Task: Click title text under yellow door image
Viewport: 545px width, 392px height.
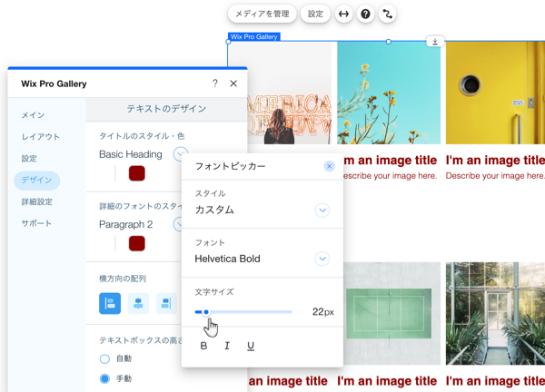Action: [495, 160]
